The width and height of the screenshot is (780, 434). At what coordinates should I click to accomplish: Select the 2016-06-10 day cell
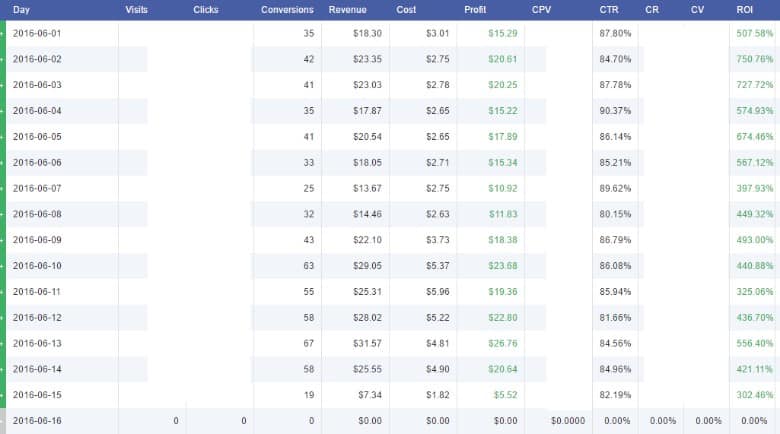(37, 266)
